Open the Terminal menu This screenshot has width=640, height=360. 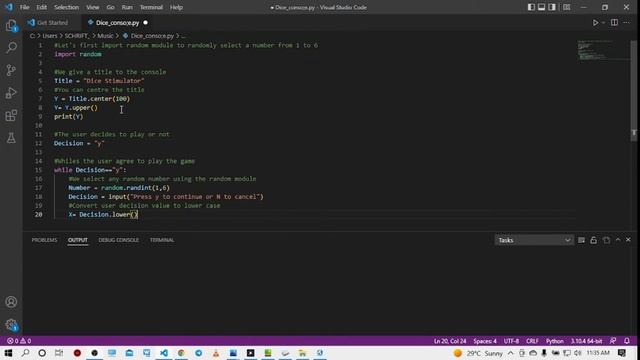coord(151,7)
